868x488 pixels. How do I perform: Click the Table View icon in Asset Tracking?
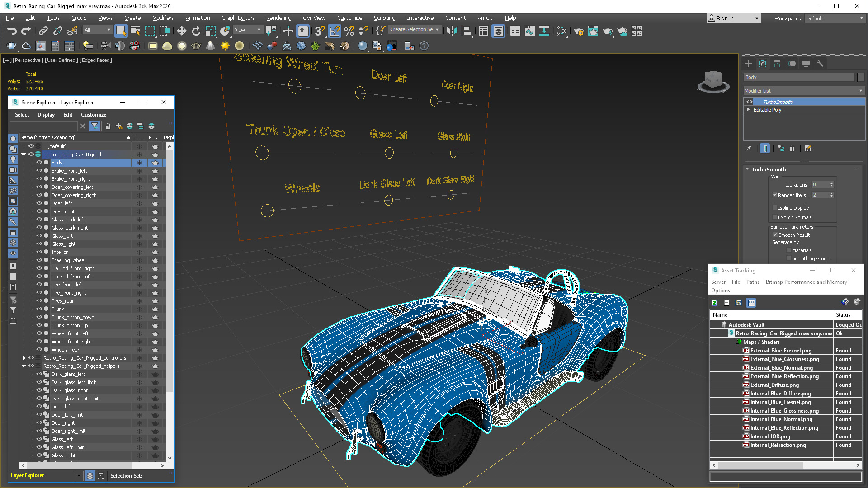coord(751,303)
